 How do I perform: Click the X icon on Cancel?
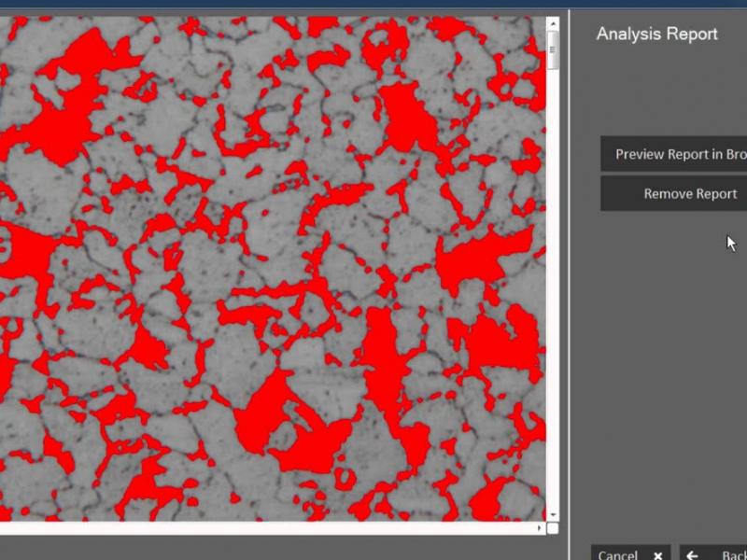pyautogui.click(x=657, y=555)
